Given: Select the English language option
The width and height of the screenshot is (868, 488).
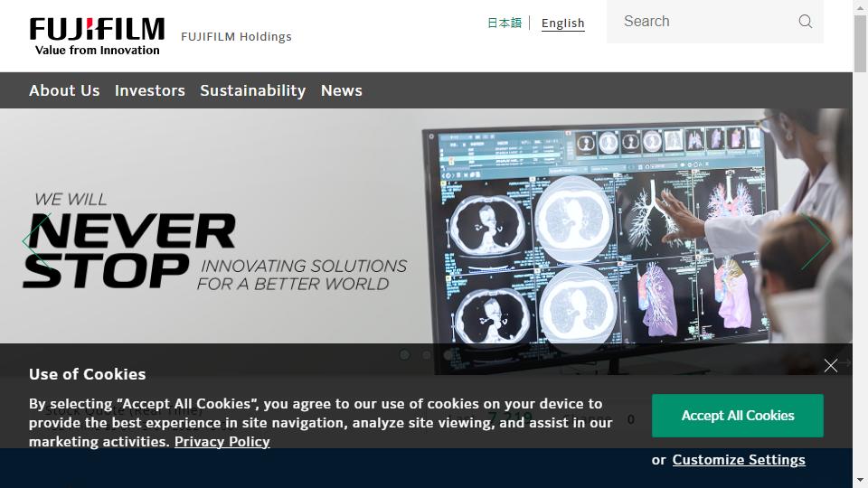Looking at the screenshot, I should click(x=563, y=23).
